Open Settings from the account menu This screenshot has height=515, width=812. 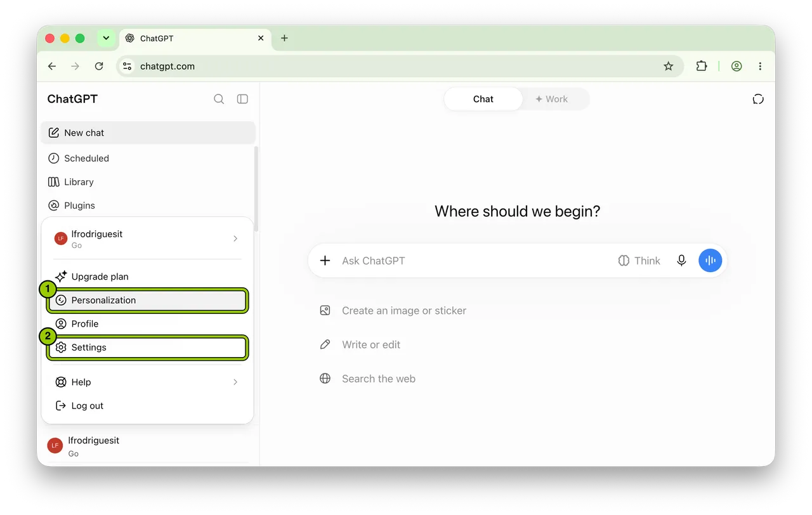tap(147, 348)
